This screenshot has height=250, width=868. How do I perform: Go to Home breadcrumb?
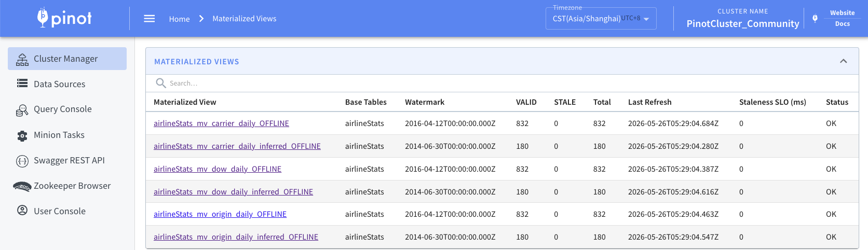click(179, 19)
